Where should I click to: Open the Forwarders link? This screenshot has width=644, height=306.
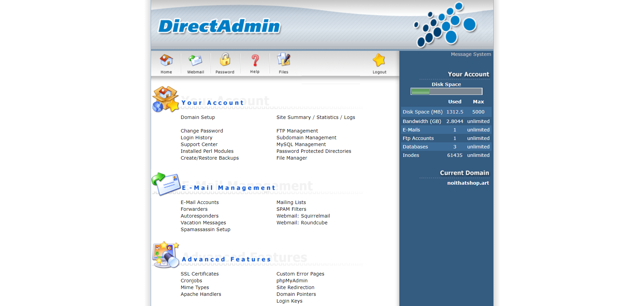tap(194, 209)
